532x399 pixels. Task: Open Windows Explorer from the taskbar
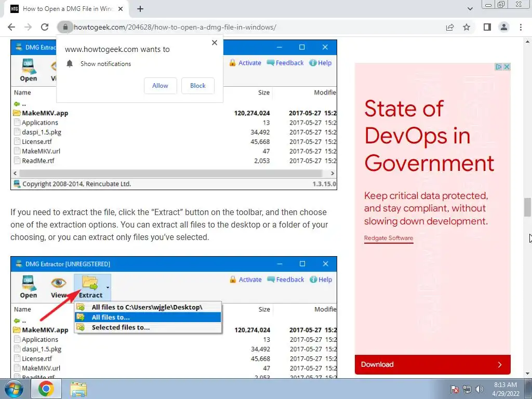[78, 389]
